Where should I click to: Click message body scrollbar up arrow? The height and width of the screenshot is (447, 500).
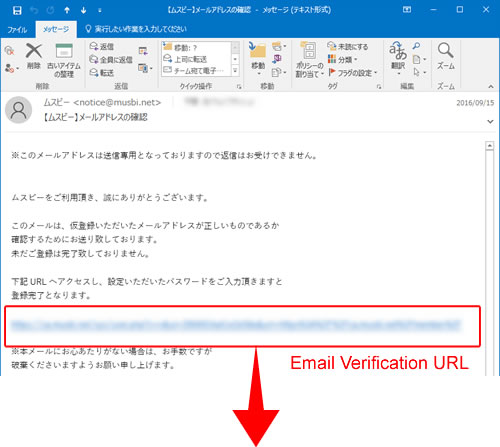[489, 146]
